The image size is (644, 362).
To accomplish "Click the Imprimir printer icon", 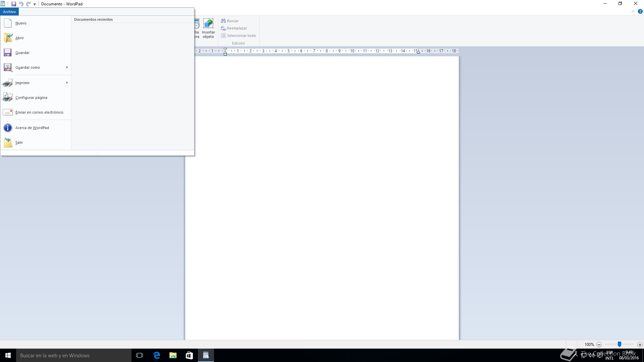I will [8, 83].
